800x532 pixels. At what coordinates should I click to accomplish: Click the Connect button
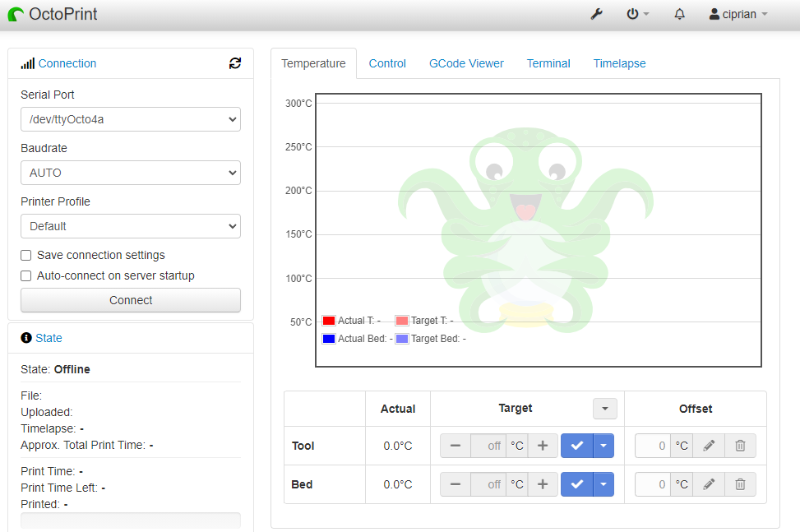click(131, 300)
